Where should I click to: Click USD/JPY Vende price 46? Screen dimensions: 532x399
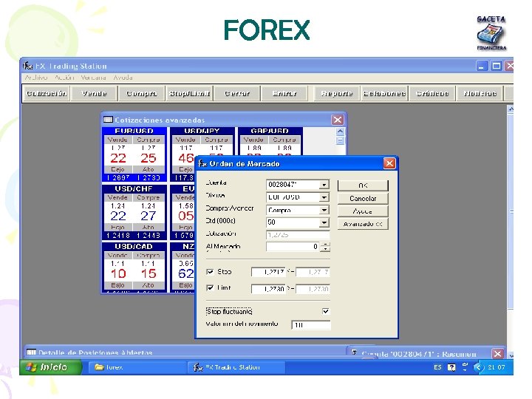point(186,158)
